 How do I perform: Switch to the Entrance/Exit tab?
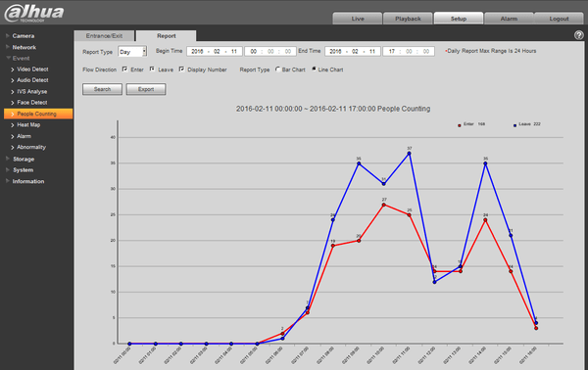[104, 36]
